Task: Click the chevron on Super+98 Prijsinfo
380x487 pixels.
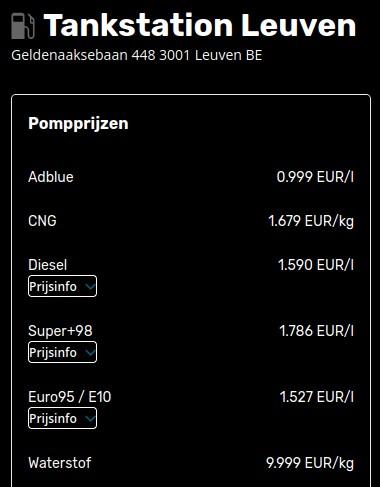Action: (x=90, y=352)
